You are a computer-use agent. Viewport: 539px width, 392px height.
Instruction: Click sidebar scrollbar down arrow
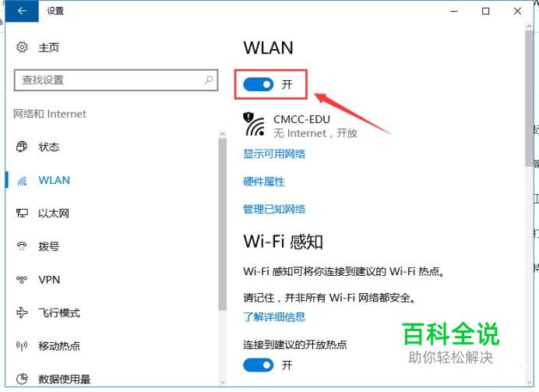click(x=223, y=382)
